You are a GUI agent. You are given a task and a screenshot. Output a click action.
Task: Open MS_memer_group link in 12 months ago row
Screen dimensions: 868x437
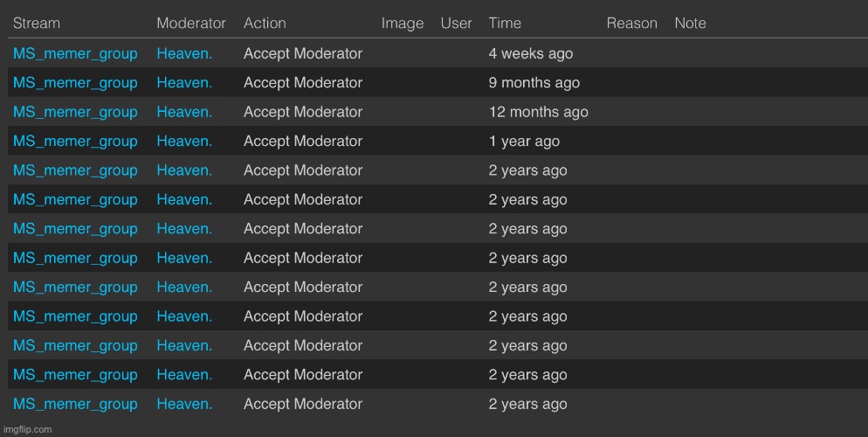coord(75,113)
